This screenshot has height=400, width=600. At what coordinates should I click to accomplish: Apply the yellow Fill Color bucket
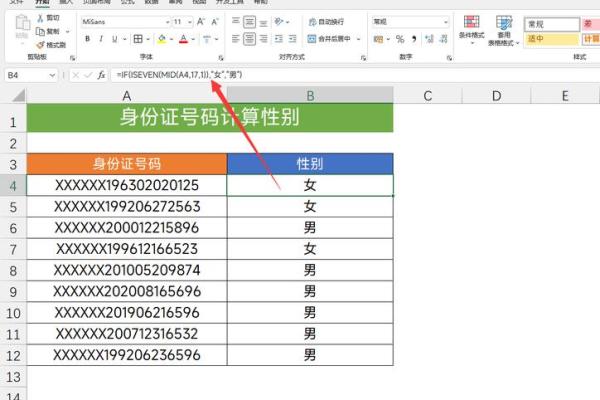click(x=162, y=39)
